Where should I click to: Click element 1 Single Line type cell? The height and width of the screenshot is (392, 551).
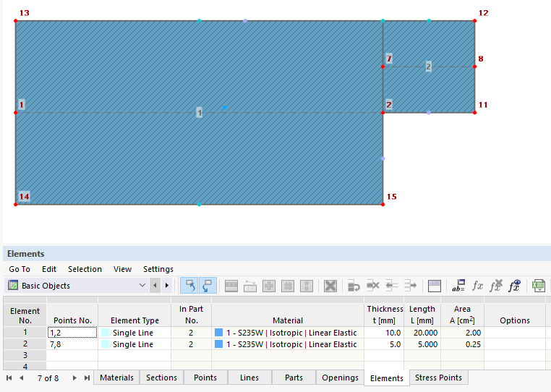(134, 333)
